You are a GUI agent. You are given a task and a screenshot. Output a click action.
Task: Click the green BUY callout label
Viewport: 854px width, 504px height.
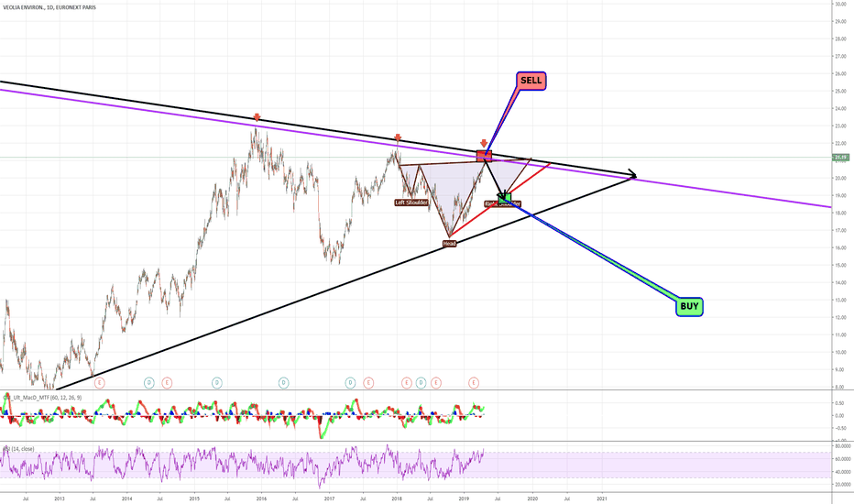[x=689, y=306]
